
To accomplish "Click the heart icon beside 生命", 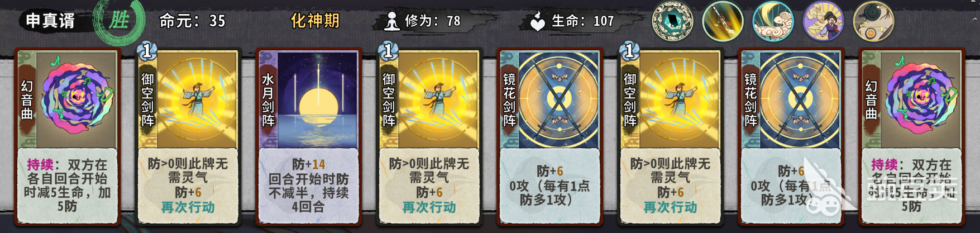I will pos(537,21).
